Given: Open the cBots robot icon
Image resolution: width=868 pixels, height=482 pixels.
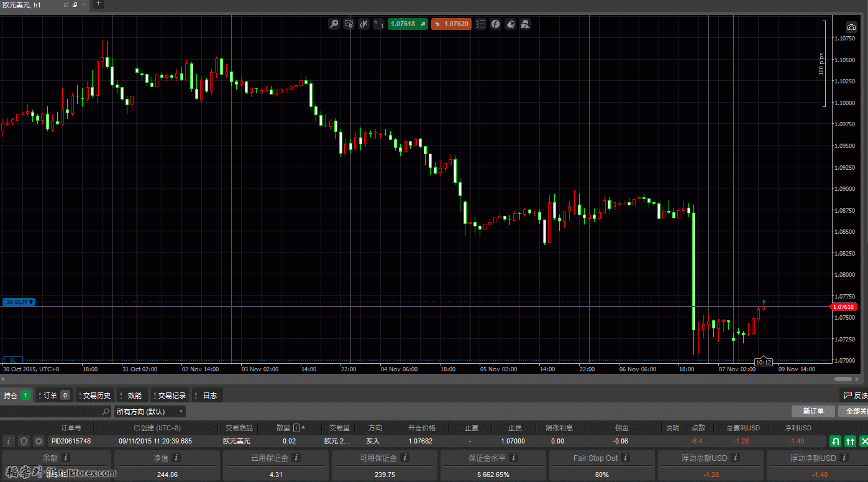Looking at the screenshot, I should tap(526, 24).
